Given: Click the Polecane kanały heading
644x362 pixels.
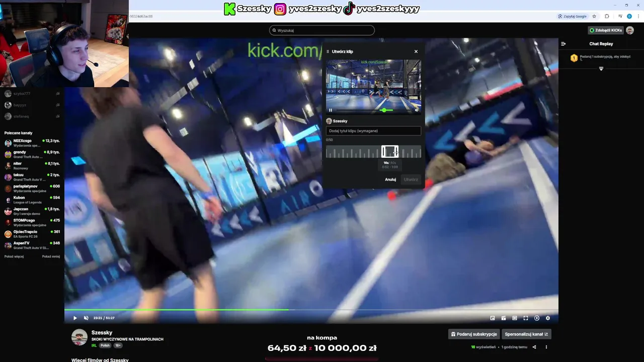Looking at the screenshot, I should pos(18,133).
